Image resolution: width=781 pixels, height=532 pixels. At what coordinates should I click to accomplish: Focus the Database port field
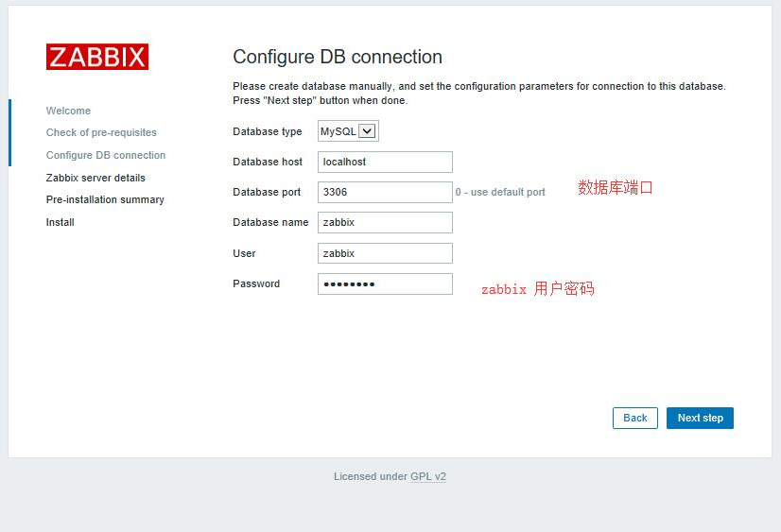coord(385,192)
